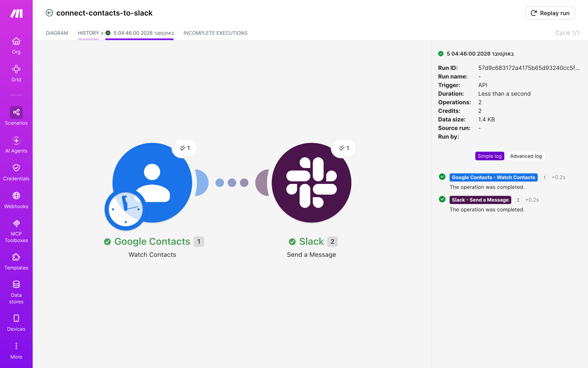Switch to Simple log view
Image resolution: width=588 pixels, height=368 pixels.
(489, 156)
